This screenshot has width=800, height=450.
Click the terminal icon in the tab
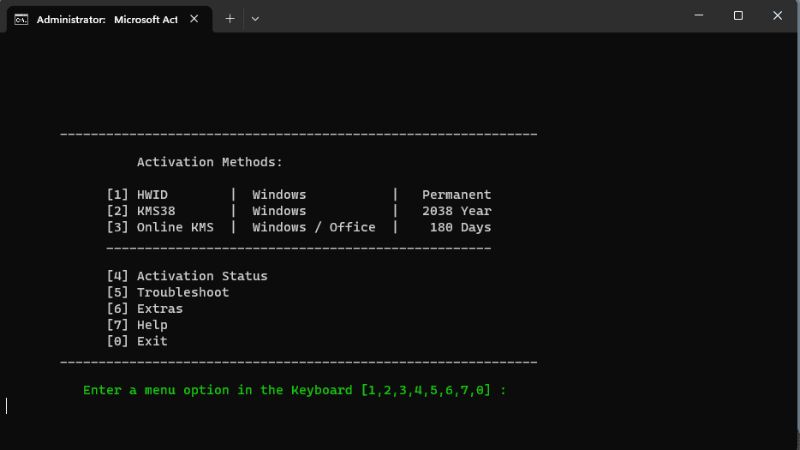pos(21,19)
